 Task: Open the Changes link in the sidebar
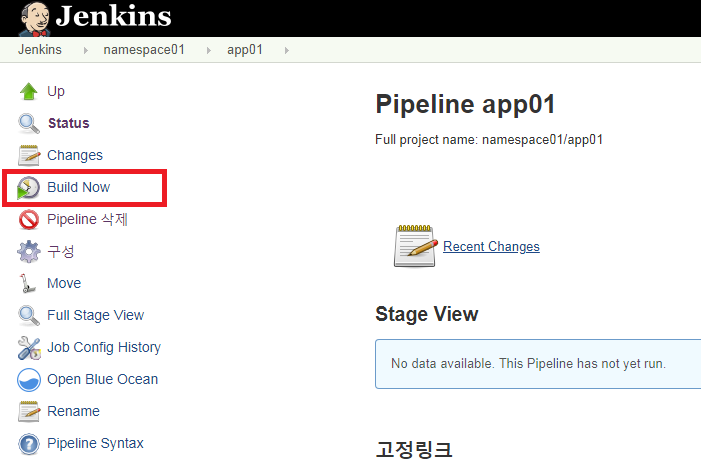point(75,155)
